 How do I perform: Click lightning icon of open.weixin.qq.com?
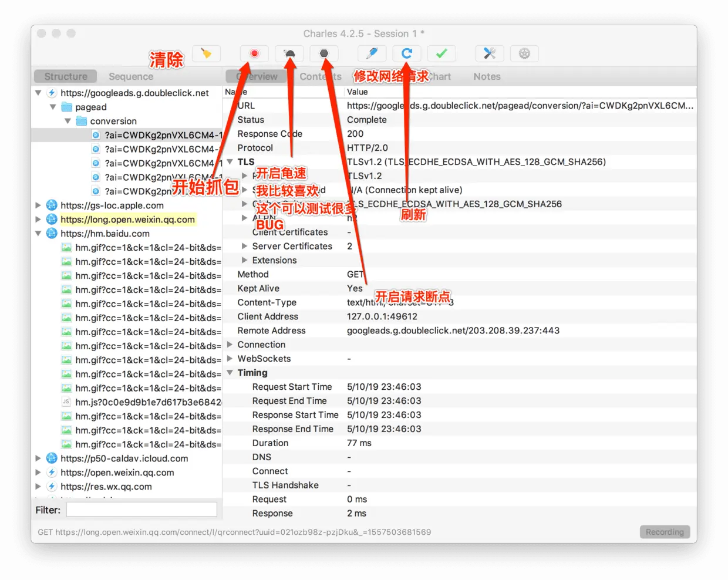(x=52, y=473)
